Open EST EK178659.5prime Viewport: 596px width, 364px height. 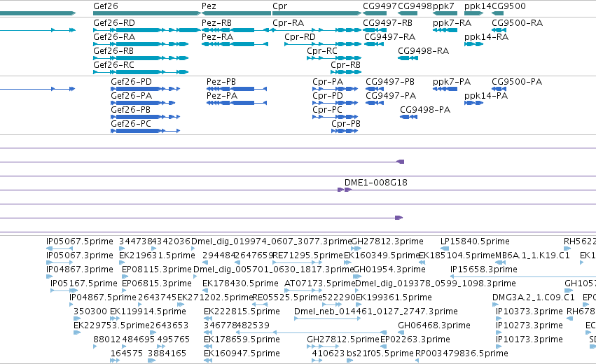(x=242, y=339)
